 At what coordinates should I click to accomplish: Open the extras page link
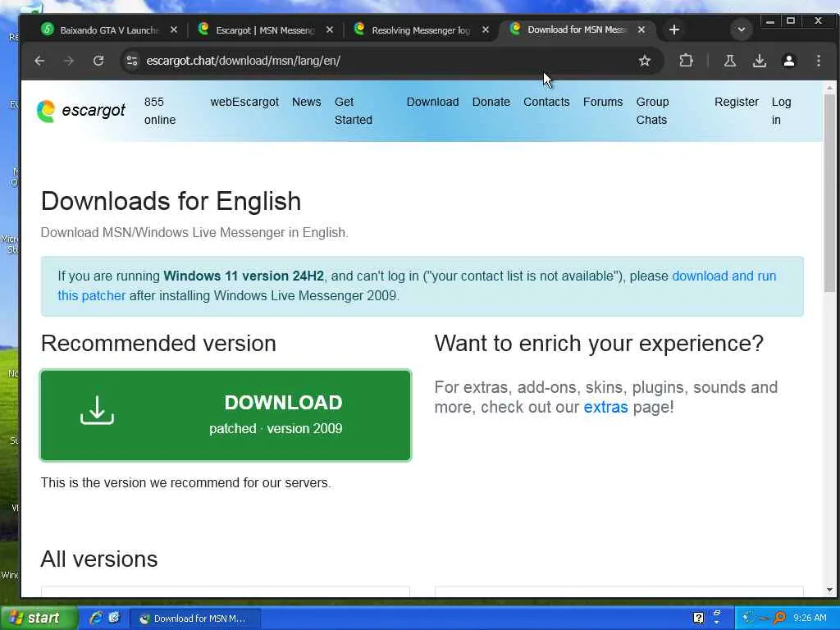[x=605, y=407]
